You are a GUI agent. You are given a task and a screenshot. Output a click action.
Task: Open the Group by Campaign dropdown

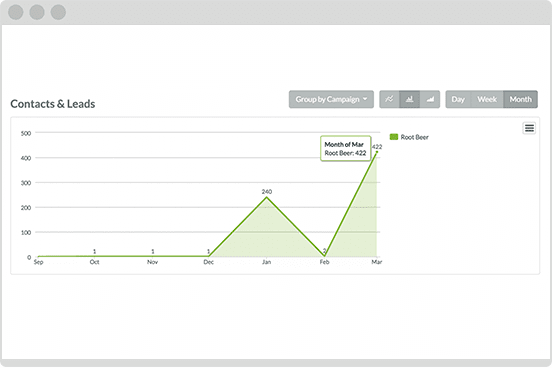(331, 99)
